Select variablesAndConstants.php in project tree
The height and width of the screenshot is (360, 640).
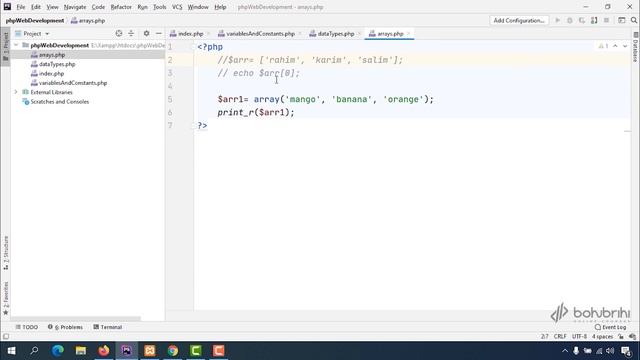(x=73, y=83)
